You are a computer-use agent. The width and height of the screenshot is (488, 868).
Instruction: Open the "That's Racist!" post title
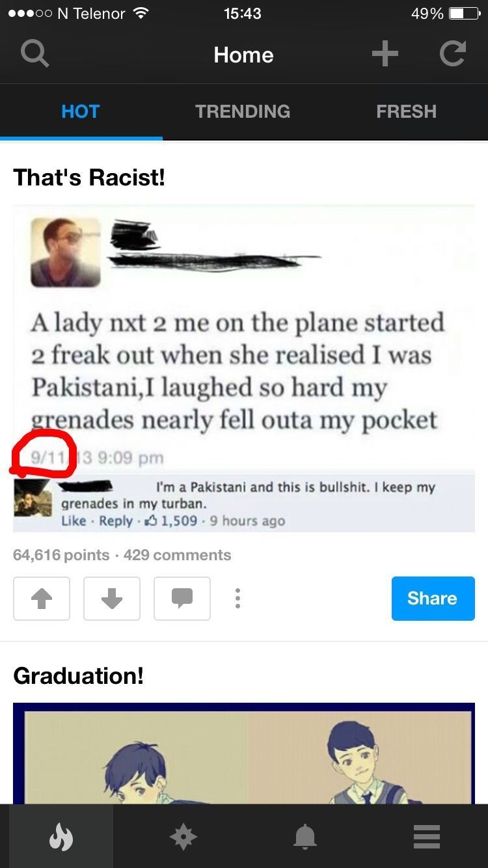[x=89, y=177]
